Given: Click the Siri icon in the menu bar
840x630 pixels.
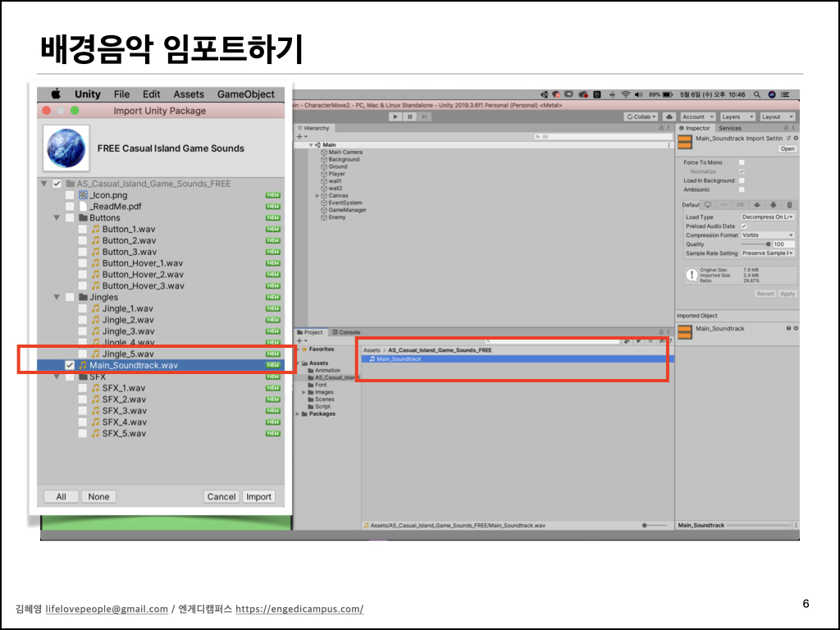Looking at the screenshot, I should pos(771,94).
